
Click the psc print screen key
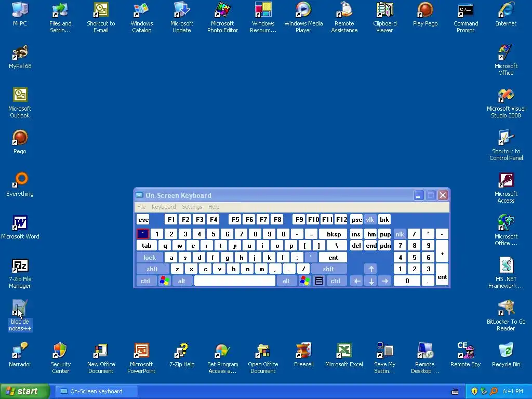(x=356, y=220)
